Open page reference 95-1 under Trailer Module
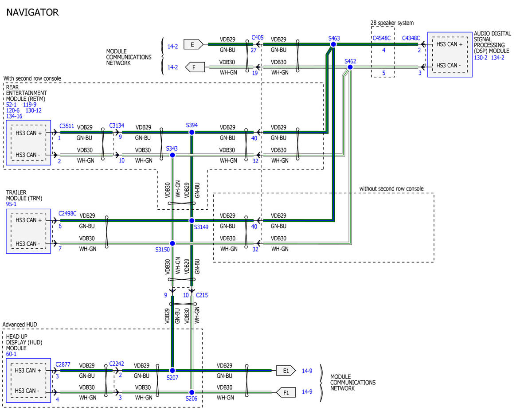This screenshot has height=411, width=532. coord(11,204)
